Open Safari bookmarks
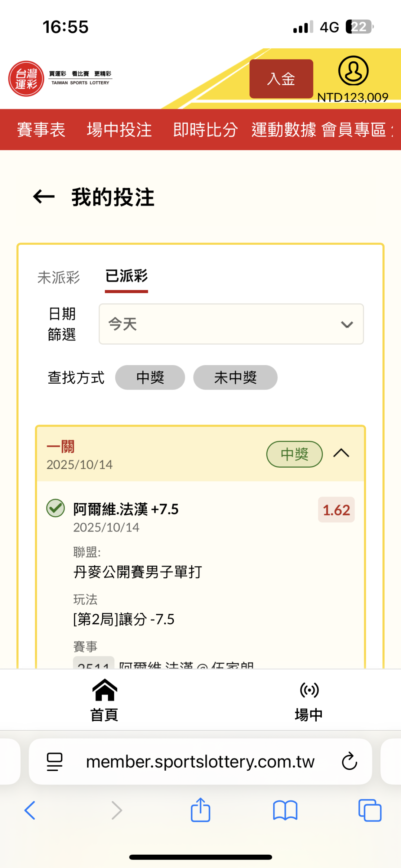 coord(285,810)
